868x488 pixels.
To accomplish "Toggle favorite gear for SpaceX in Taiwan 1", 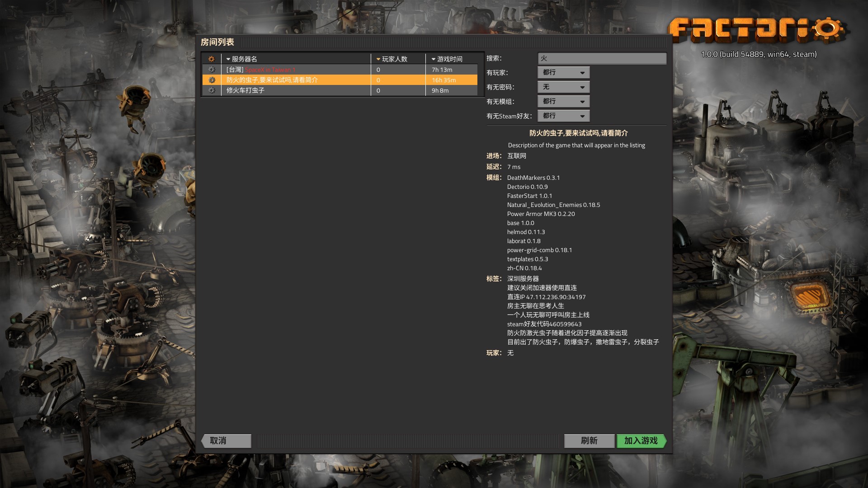I will tap(211, 70).
